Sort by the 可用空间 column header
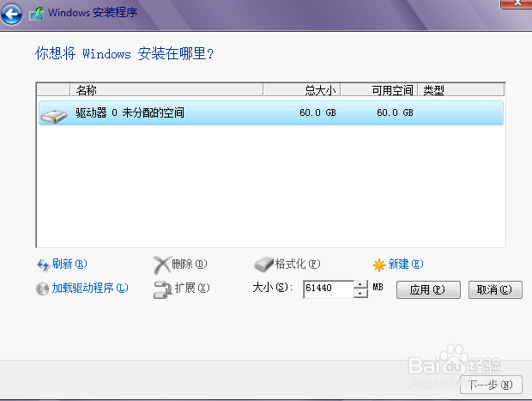 point(379,90)
